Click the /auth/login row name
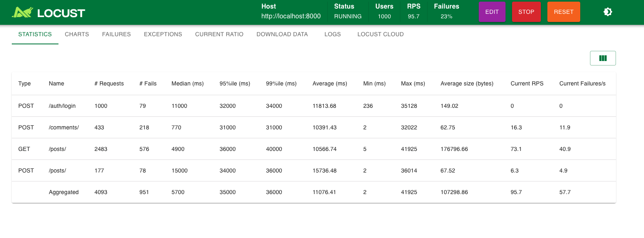The image size is (644, 238). pos(62,106)
